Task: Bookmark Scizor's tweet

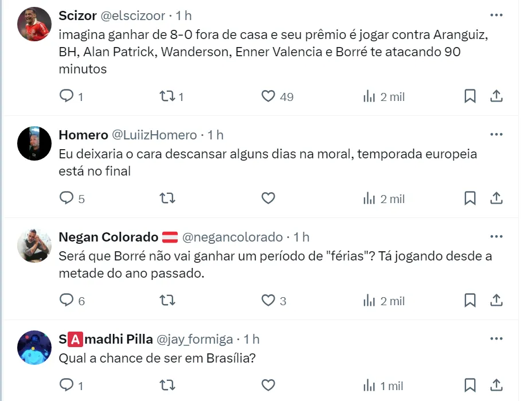Action: click(x=470, y=96)
